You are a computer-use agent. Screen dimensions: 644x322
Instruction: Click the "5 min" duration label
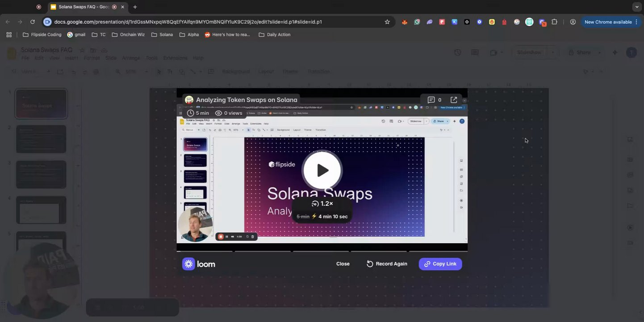click(x=198, y=113)
